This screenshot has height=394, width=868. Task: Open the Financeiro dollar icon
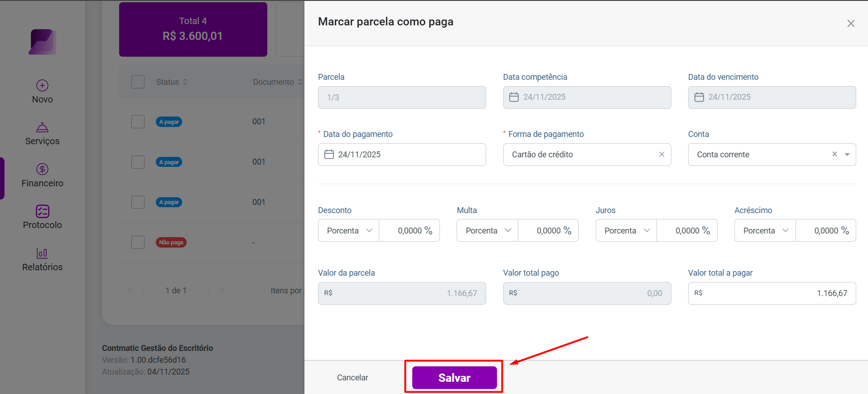pos(42,169)
